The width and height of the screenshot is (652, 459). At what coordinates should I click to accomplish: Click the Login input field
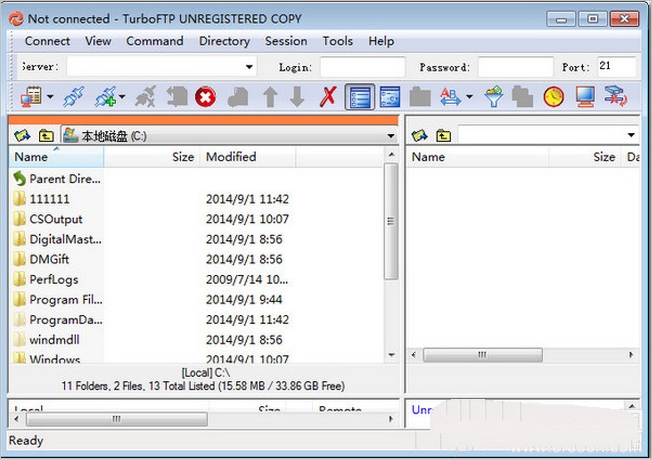point(363,67)
